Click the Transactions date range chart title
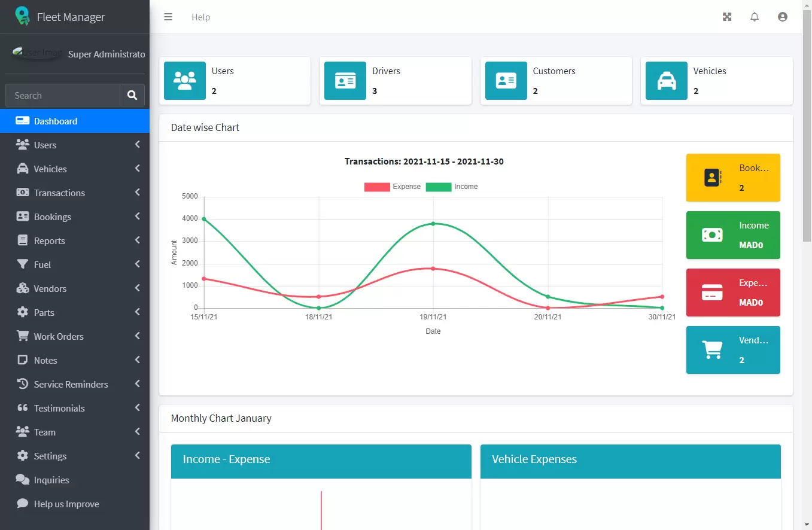Viewport: 812px width, 530px height. (424, 162)
